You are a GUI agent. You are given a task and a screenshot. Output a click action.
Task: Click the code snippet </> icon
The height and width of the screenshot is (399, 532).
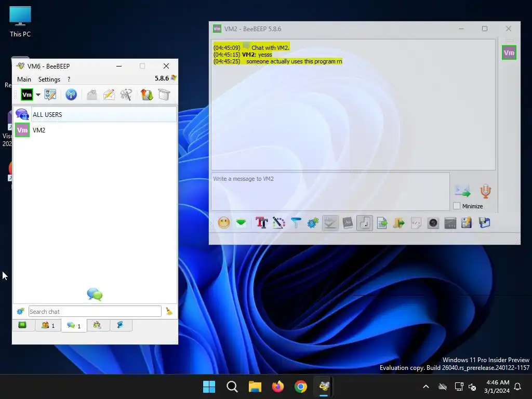pyautogui.click(x=416, y=223)
